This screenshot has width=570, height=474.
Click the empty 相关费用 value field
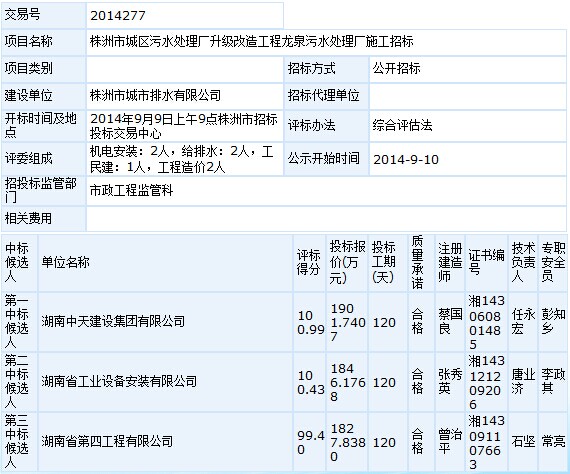click(326, 218)
